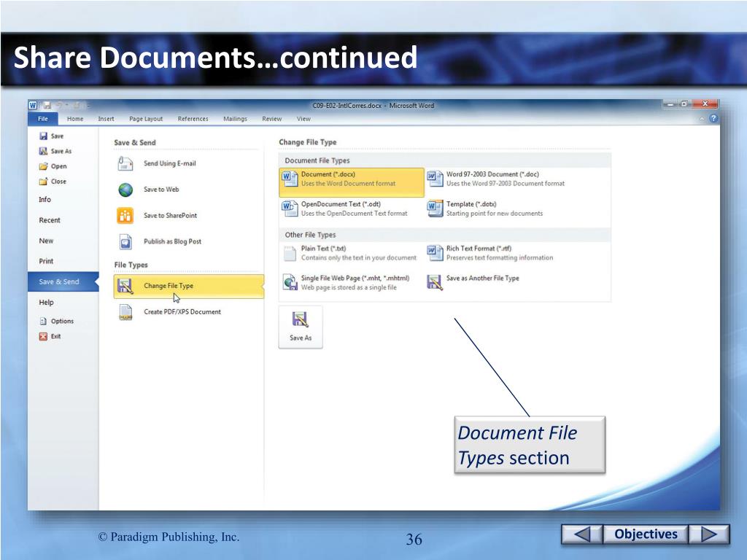
Task: Click the Save to Web label
Action: click(x=161, y=190)
